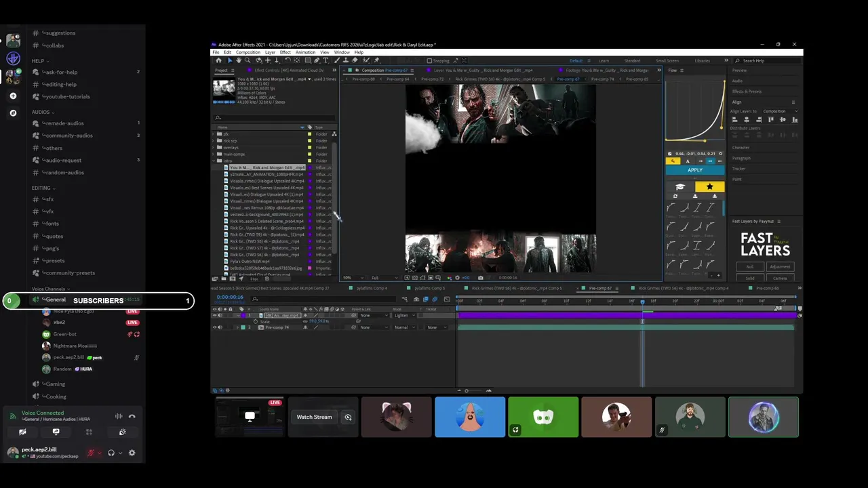Click the Adjustment button in Fast Layers
This screenshot has height=488, width=868.
point(780,266)
